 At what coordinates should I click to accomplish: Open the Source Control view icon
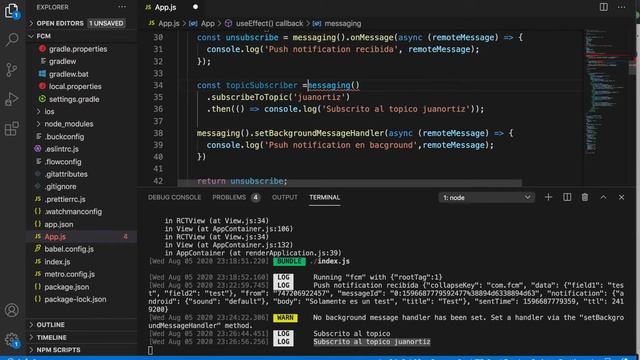(12, 70)
